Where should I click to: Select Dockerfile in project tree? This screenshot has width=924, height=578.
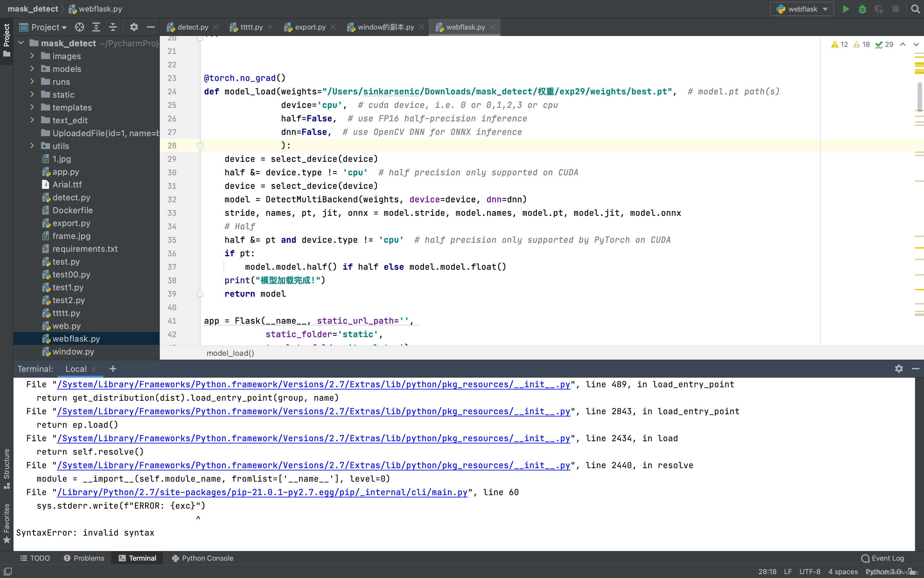click(x=73, y=210)
